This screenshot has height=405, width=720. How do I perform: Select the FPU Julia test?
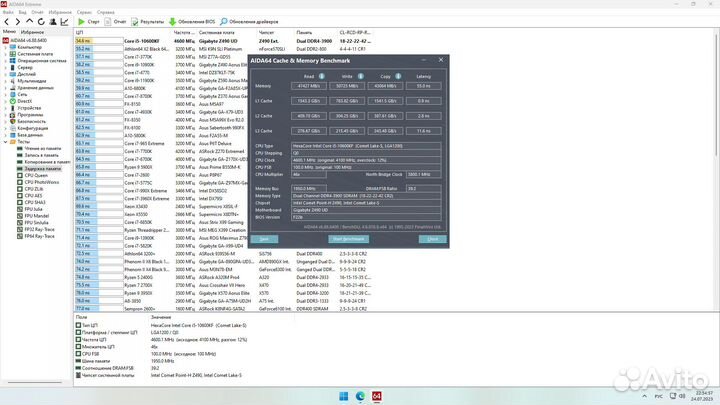click(x=33, y=209)
